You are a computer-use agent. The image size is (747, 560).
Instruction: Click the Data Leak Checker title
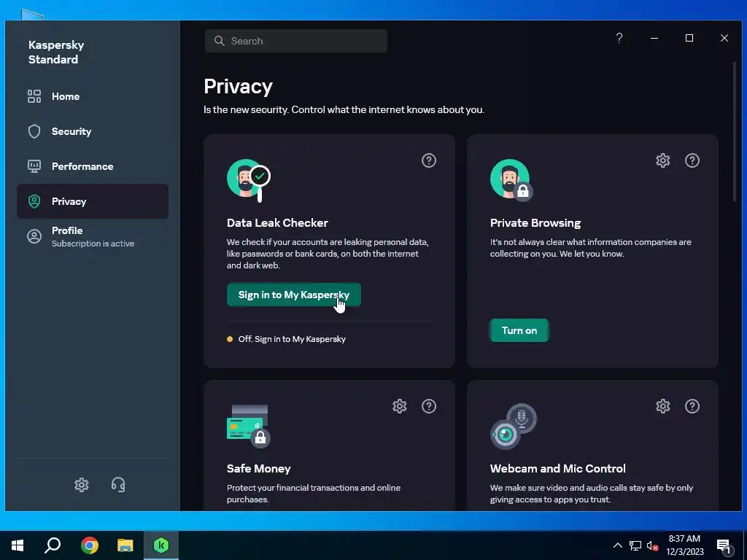pyautogui.click(x=277, y=223)
